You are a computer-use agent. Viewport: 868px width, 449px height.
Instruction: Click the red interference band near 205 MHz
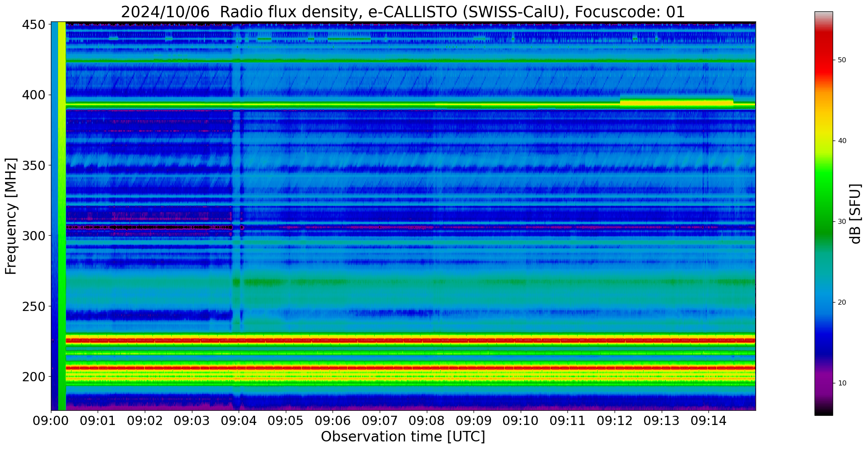410,368
